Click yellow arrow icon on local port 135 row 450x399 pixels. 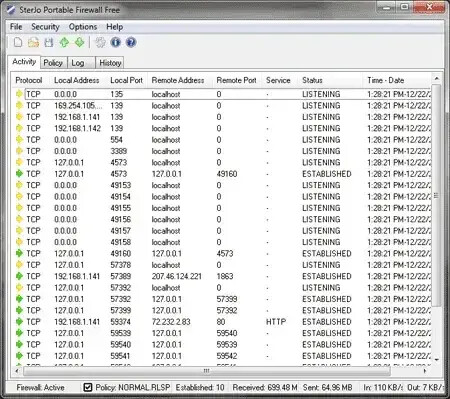pos(19,94)
